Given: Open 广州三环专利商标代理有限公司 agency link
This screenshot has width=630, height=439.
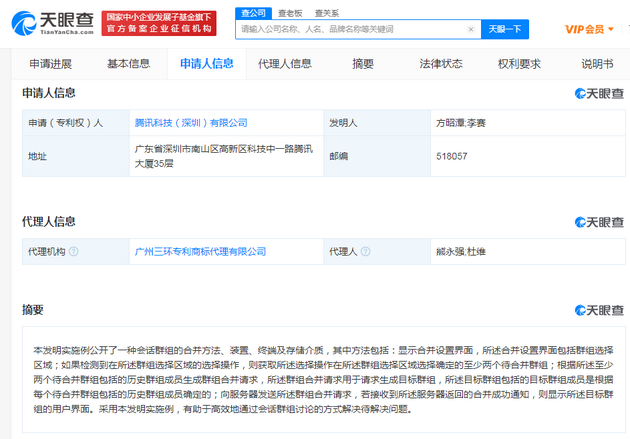Looking at the screenshot, I should (x=200, y=251).
